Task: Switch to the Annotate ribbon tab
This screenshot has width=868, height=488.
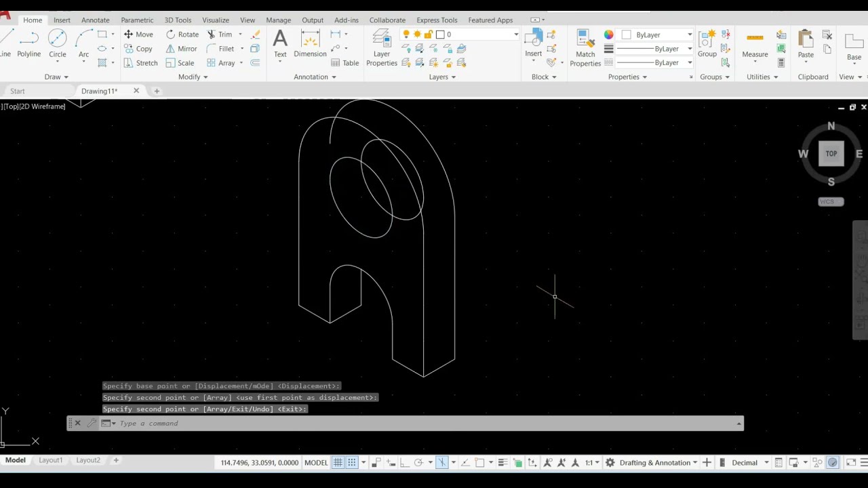Action: click(x=96, y=20)
